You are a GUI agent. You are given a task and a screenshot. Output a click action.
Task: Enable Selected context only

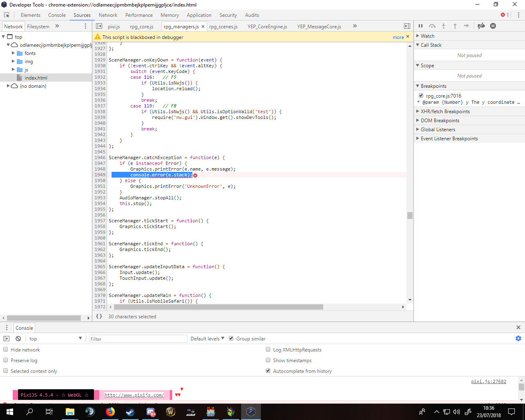tap(6, 371)
